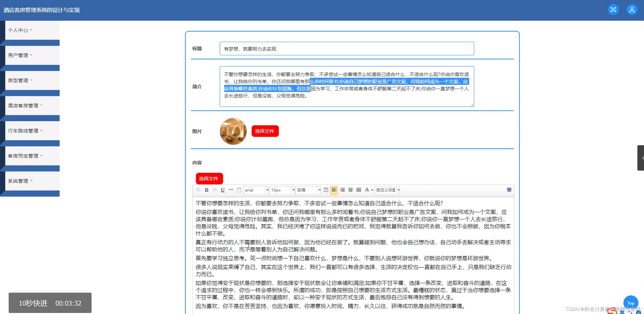Screen dimensions: 644x314
Task: Insert table using the grid icon
Action: point(326,190)
